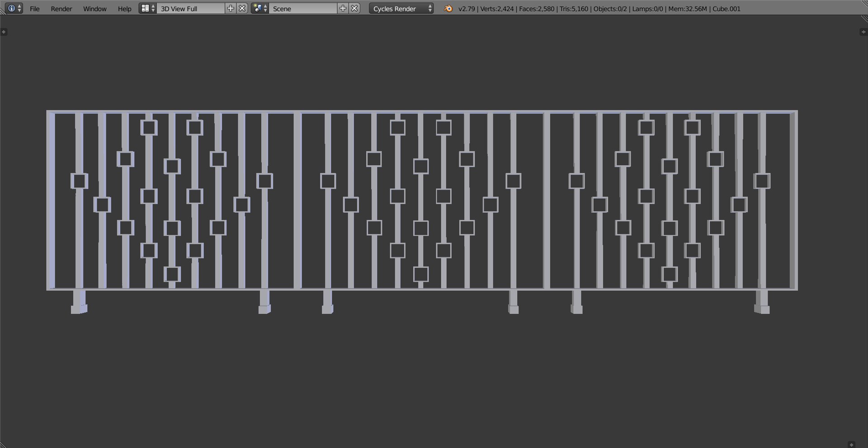The height and width of the screenshot is (448, 868).
Task: Show the hidden header via bottom-right plus tab
Action: (852, 445)
